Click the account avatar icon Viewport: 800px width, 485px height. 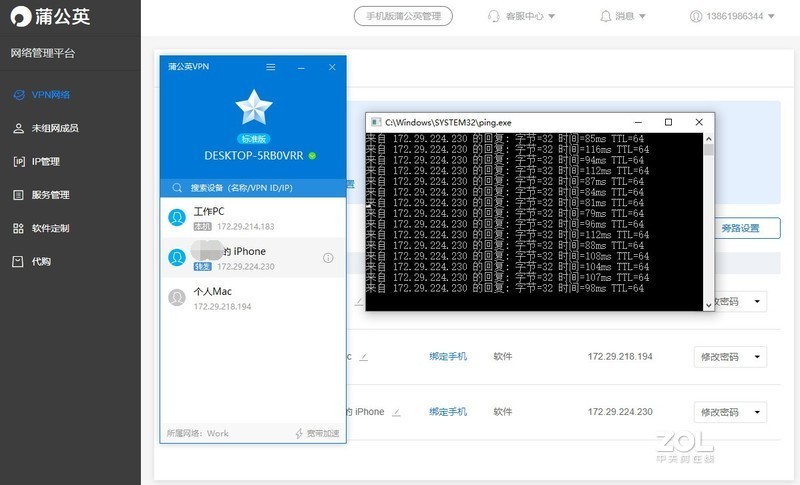click(695, 16)
